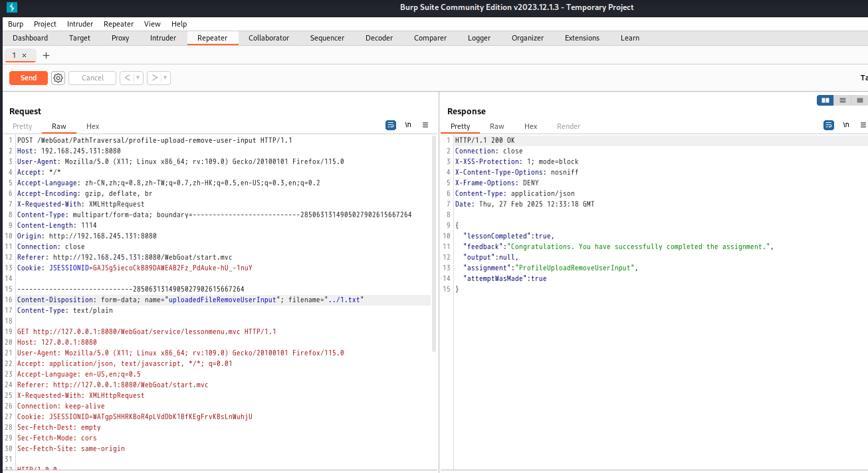Switch to the Target tab
The image size is (868, 473).
coord(80,38)
